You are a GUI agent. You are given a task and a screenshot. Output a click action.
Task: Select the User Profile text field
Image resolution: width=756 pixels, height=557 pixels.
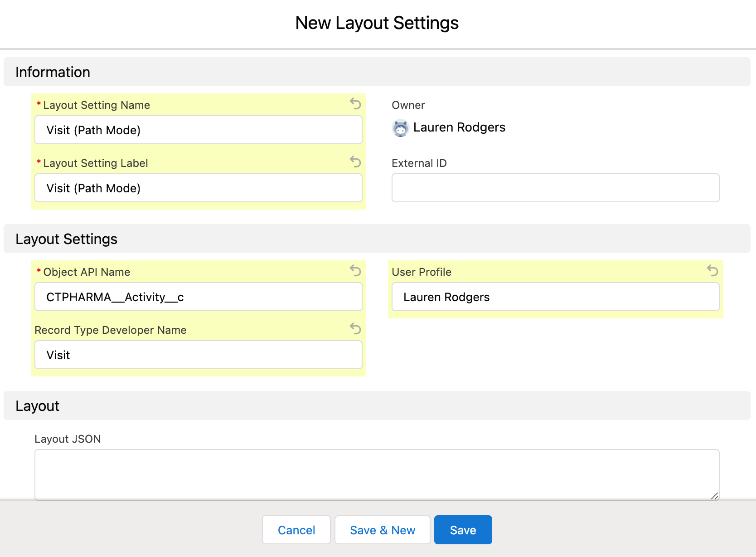(x=555, y=297)
